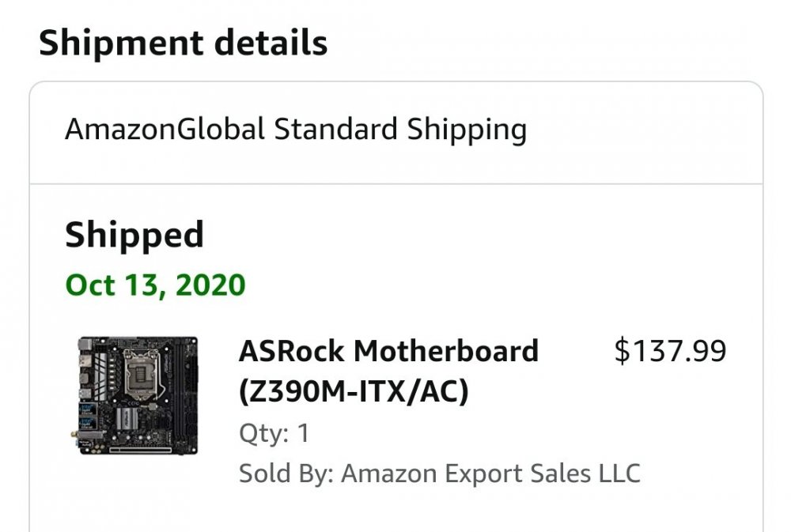Click the Wi-Fi antenna connector in the image

74,433
